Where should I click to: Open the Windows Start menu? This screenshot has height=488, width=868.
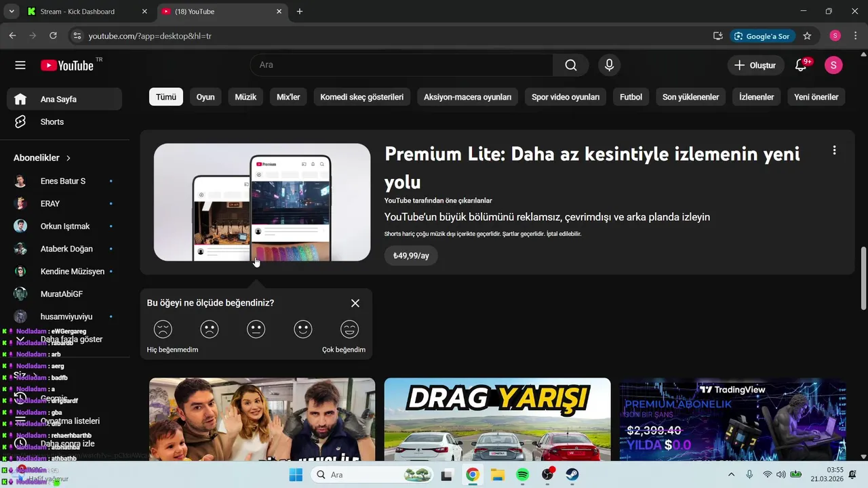click(296, 474)
